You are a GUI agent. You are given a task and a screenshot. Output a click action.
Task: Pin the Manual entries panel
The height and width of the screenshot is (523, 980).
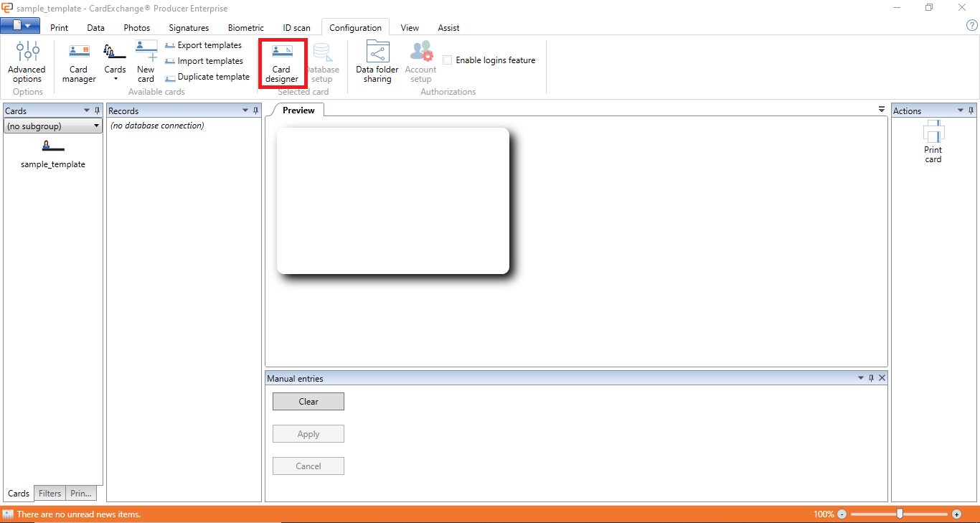click(872, 378)
